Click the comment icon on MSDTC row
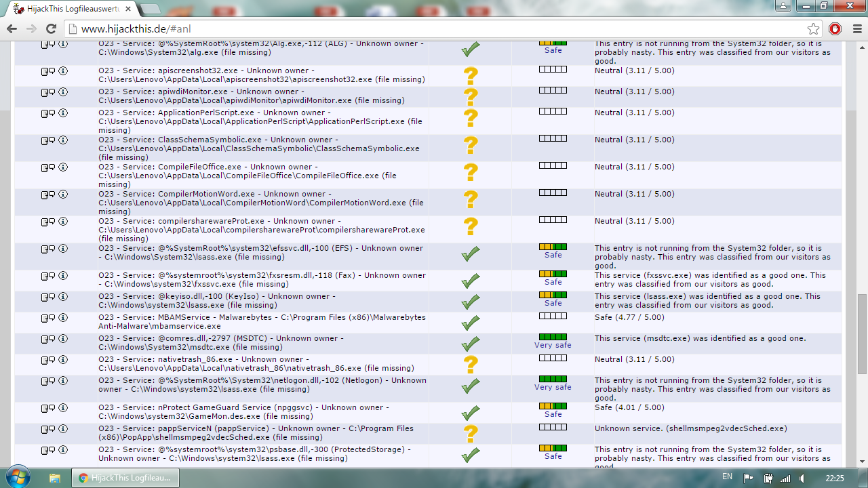The height and width of the screenshot is (488, 868). point(48,339)
